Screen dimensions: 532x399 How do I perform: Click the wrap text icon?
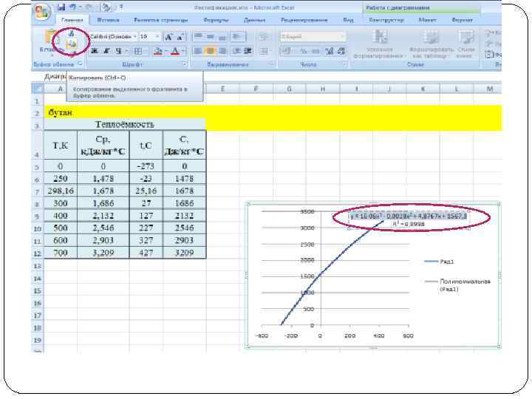[264, 37]
